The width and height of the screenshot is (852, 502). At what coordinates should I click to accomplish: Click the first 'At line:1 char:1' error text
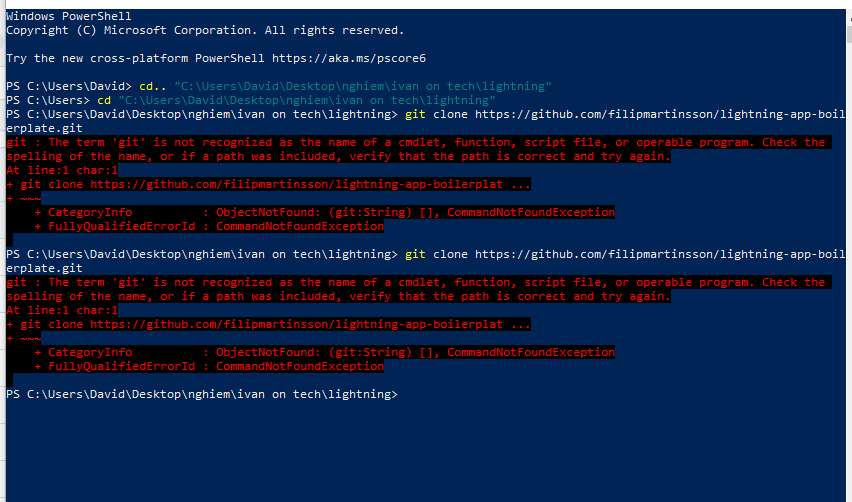62,171
